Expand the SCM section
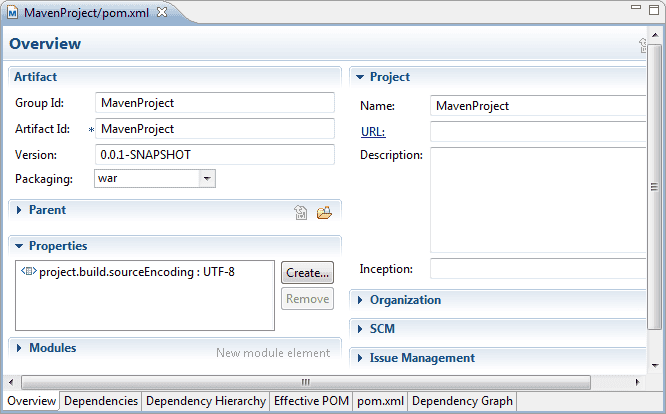 pyautogui.click(x=360, y=329)
